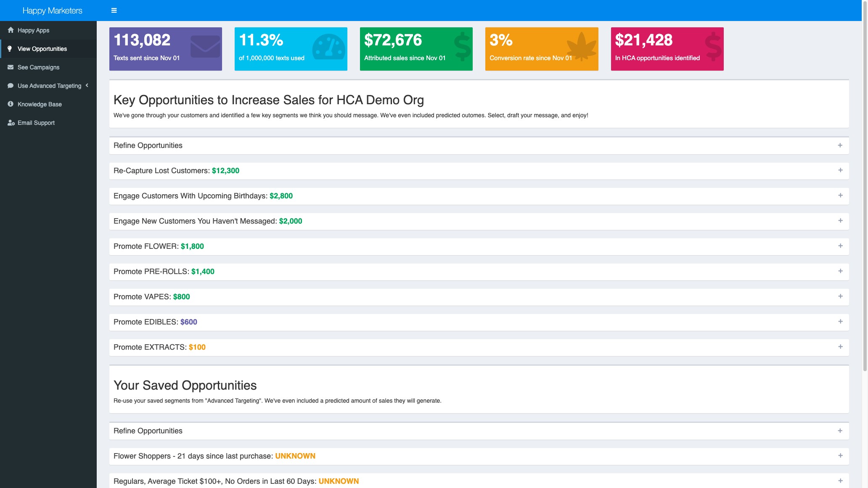Screen dimensions: 868x488
Task: Select See Campaigns in the sidebar
Action: [x=38, y=67]
